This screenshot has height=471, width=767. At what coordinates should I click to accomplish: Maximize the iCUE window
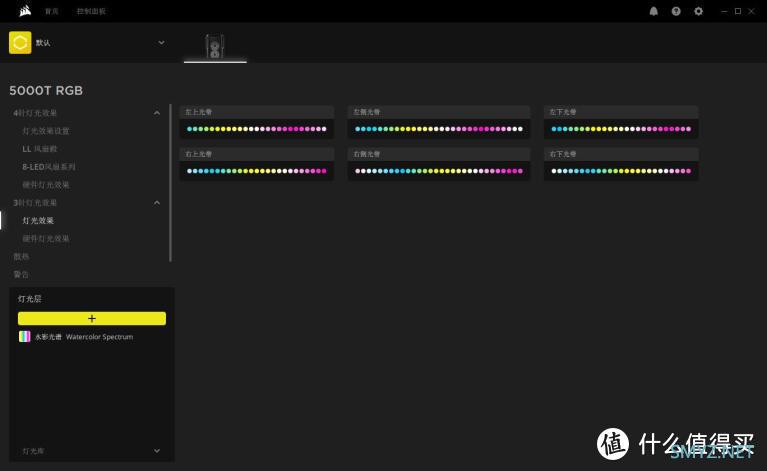pyautogui.click(x=738, y=11)
